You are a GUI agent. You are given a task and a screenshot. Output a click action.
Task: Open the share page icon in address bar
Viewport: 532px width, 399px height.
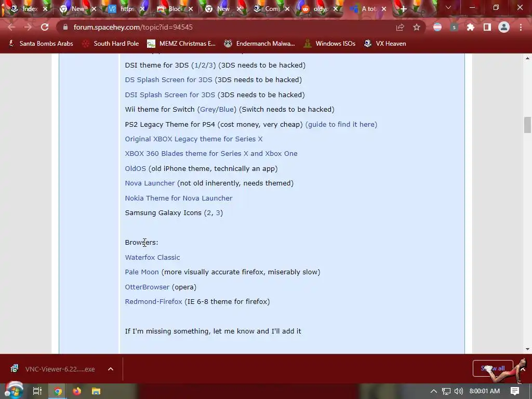click(x=400, y=27)
